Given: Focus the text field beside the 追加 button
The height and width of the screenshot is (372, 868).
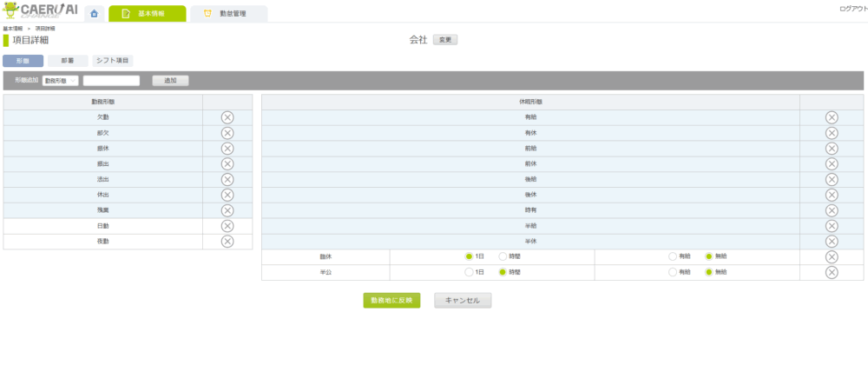Looking at the screenshot, I should 111,81.
